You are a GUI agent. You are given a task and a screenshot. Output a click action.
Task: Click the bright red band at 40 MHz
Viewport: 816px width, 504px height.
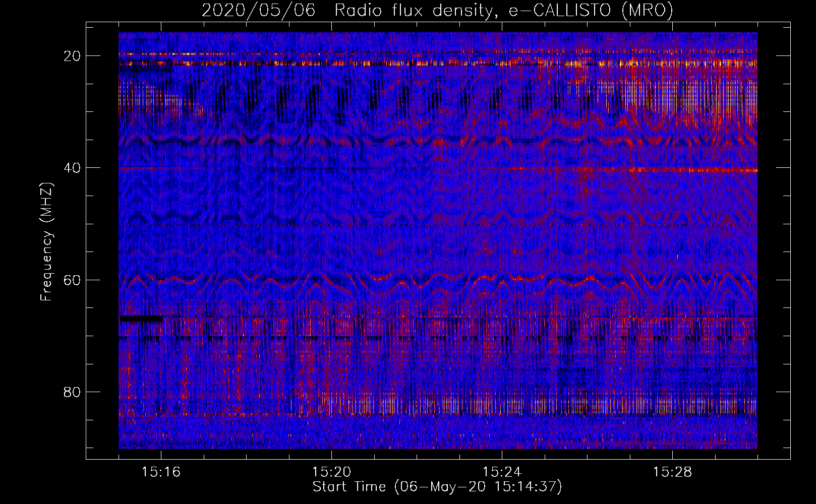(656, 170)
